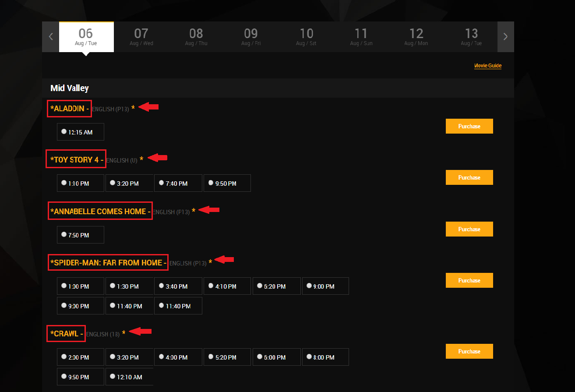Viewport: 575px width, 392px height.
Task: Open the Movie Guide link
Action: tap(487, 66)
